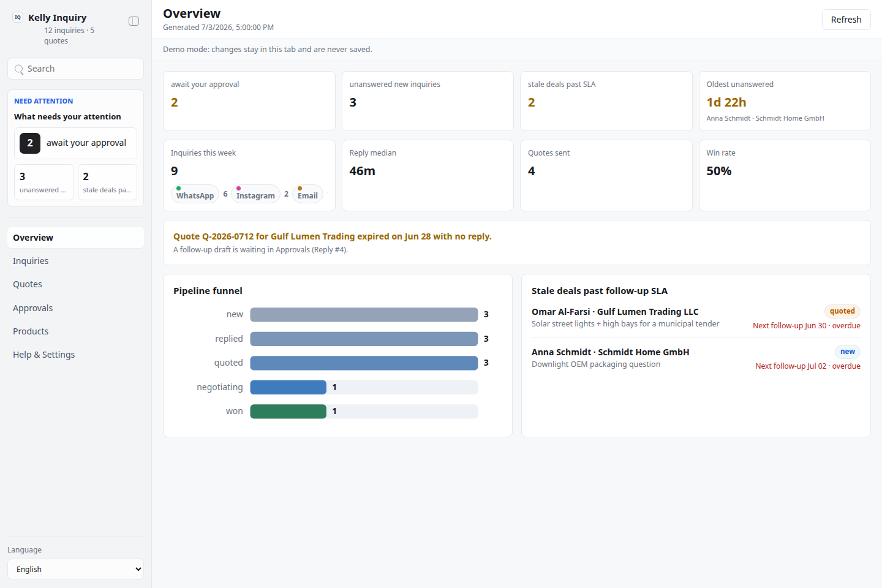Click the IQ app logo icon
The width and height of the screenshot is (882, 588).
point(18,18)
